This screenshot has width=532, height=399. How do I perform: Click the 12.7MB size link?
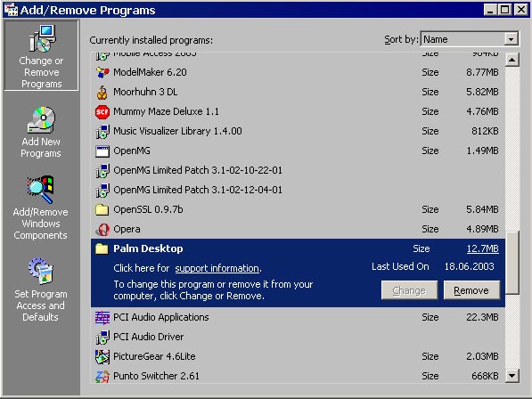point(482,248)
